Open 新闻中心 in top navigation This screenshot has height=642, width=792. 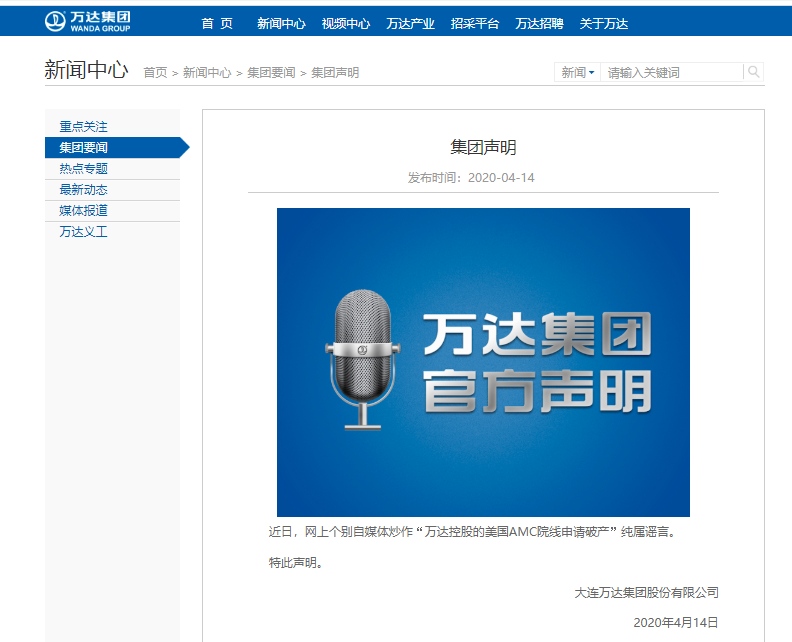tap(281, 24)
